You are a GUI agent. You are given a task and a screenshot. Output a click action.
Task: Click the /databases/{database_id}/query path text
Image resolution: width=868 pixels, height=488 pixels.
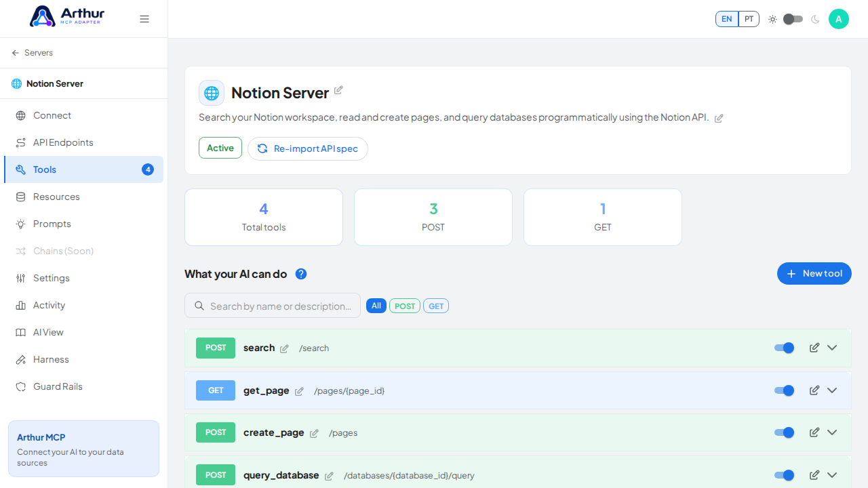[x=409, y=476]
